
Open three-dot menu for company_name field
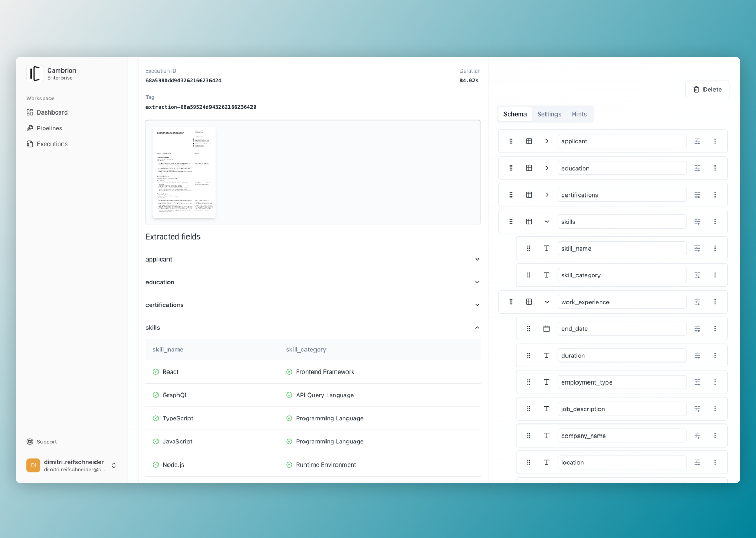coord(715,436)
